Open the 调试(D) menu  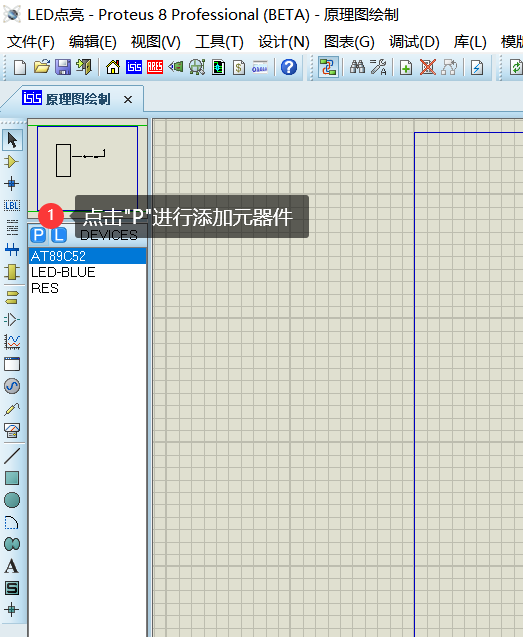pyautogui.click(x=414, y=42)
